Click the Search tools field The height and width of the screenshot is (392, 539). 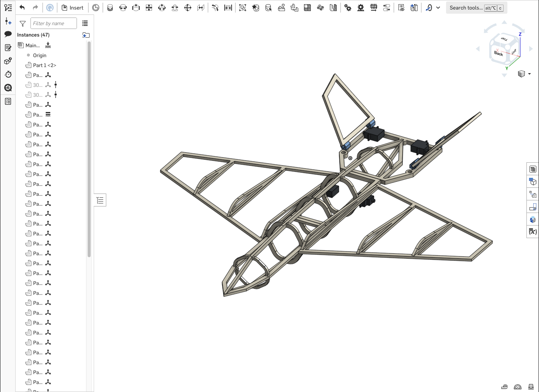coord(476,8)
